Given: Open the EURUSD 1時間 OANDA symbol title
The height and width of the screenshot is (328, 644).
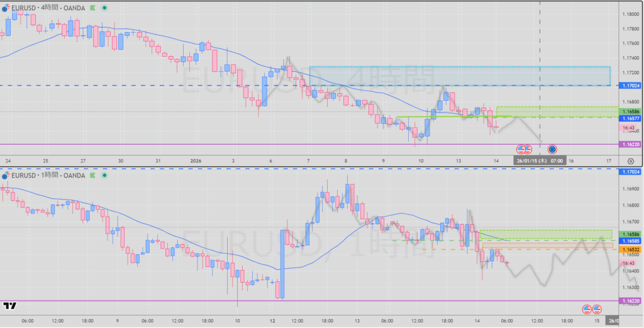Looking at the screenshot, I should point(48,176).
